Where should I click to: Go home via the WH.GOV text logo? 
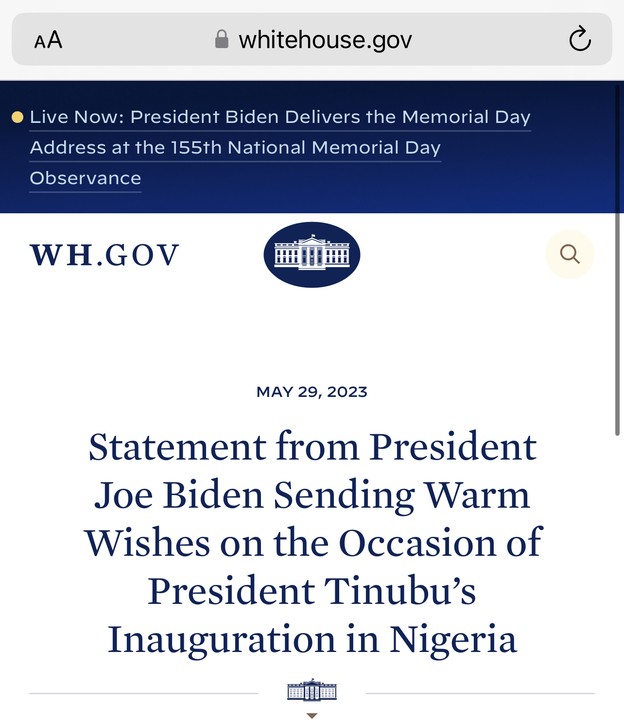click(x=105, y=255)
